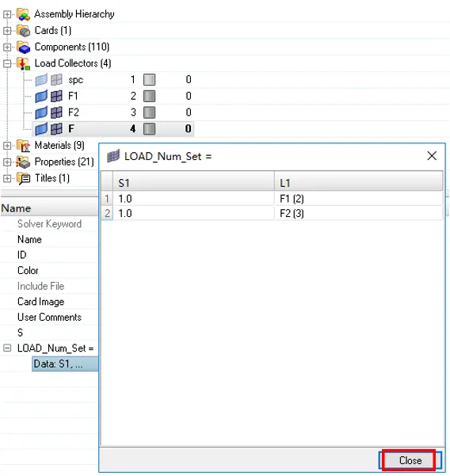Toggle mesh visibility icon for spc
Viewport: 450px width, 476px height.
point(56,80)
